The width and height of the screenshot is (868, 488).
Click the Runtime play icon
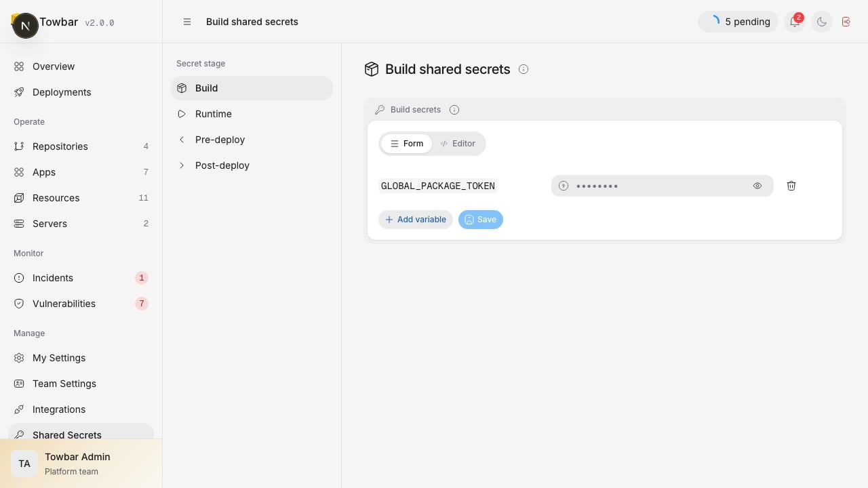click(182, 114)
